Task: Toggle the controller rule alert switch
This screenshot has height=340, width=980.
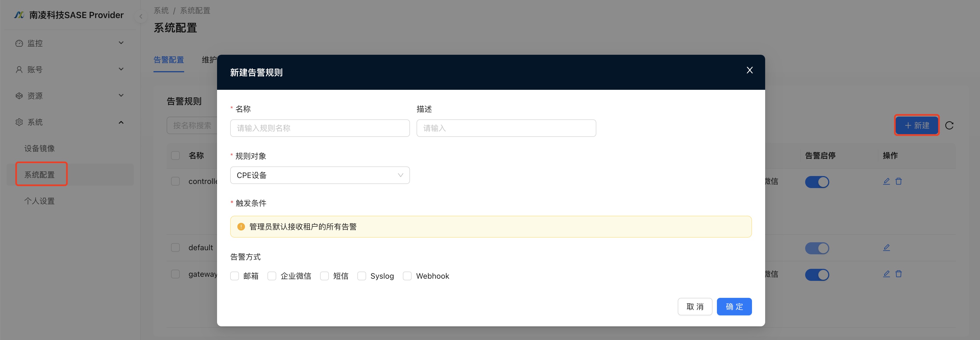Action: [817, 182]
